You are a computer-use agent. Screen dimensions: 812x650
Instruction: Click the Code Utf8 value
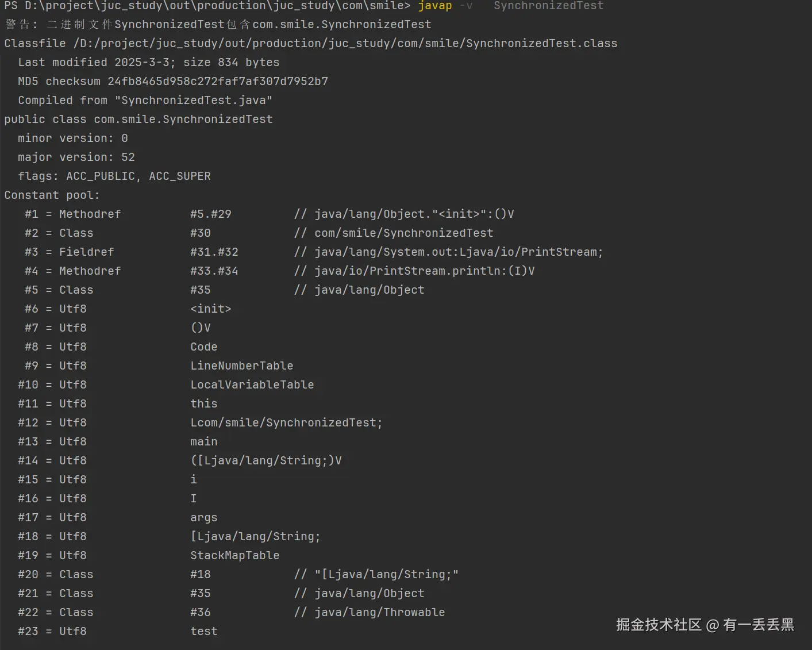click(x=204, y=347)
